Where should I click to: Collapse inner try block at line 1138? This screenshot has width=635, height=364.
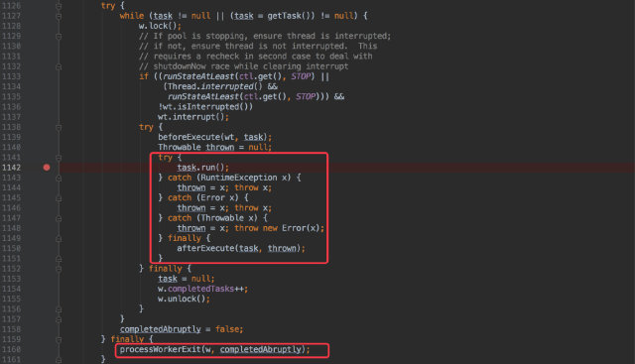59,128
